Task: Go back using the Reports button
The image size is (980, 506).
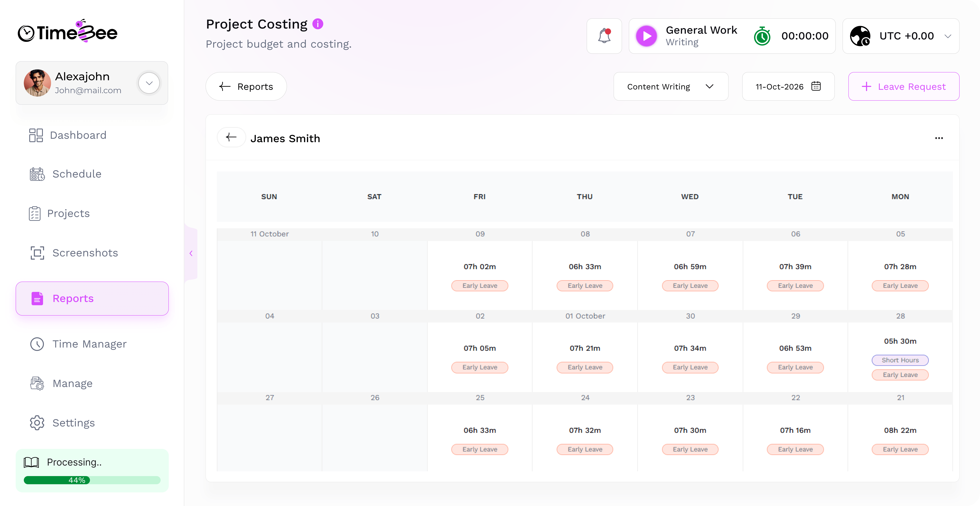Action: pyautogui.click(x=246, y=86)
